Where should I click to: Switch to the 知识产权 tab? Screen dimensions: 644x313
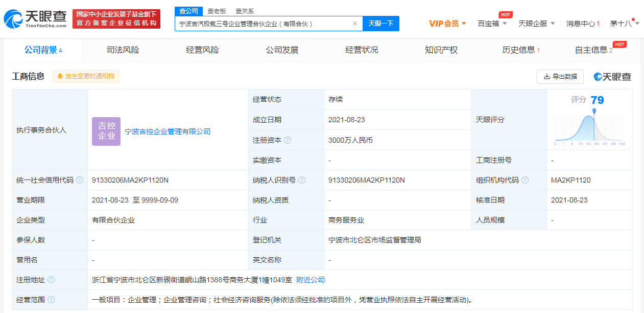(441, 50)
